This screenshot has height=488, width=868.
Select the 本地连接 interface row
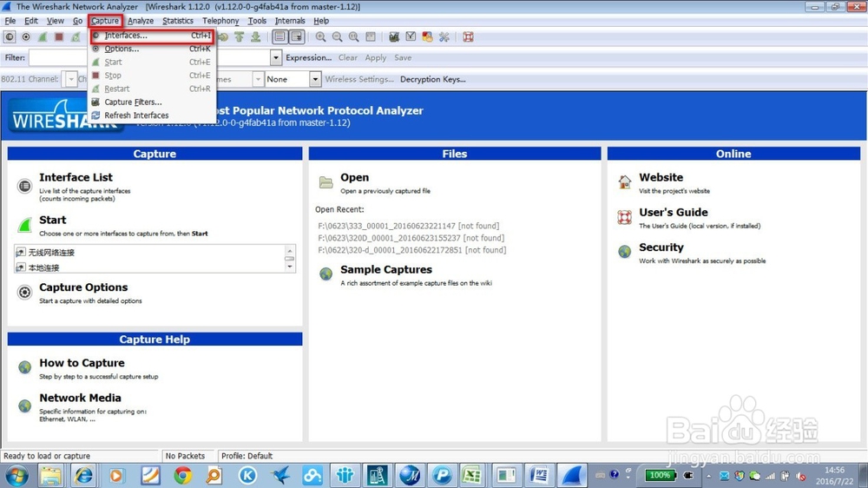[x=149, y=267]
